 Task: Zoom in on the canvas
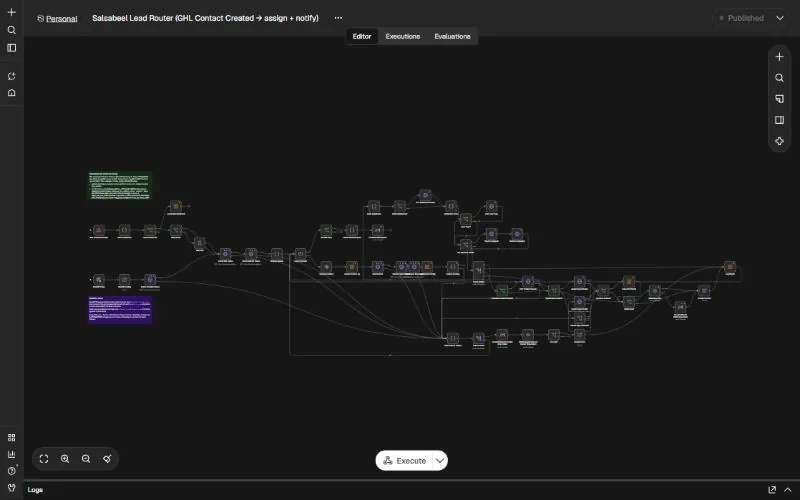[65, 459]
